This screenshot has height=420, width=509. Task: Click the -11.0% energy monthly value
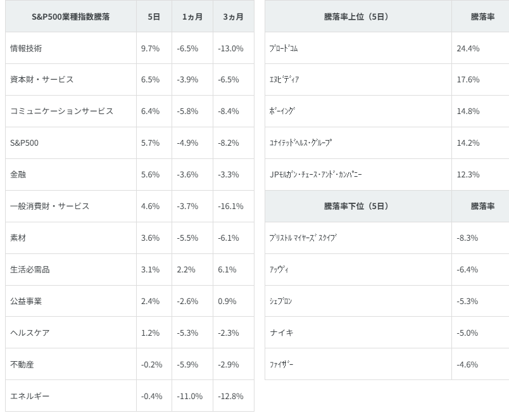point(190,397)
